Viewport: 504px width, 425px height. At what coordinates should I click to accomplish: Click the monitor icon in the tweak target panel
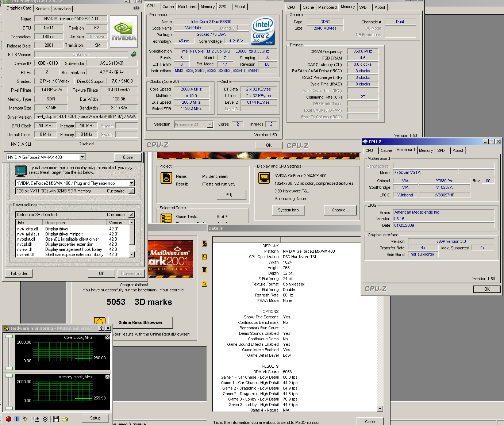coord(21,171)
